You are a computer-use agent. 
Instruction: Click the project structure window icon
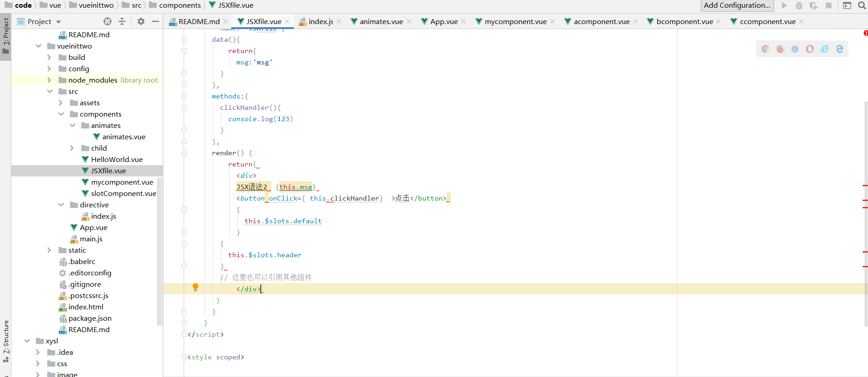tap(847, 5)
